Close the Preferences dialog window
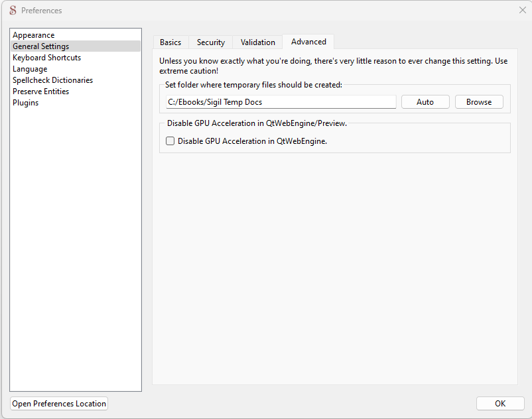The height and width of the screenshot is (419, 532). tap(522, 10)
